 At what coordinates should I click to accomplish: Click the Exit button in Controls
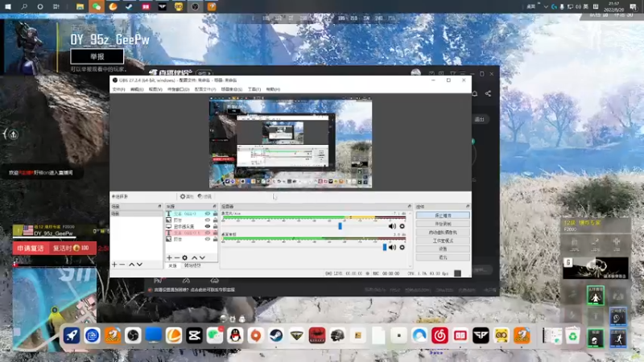click(443, 257)
